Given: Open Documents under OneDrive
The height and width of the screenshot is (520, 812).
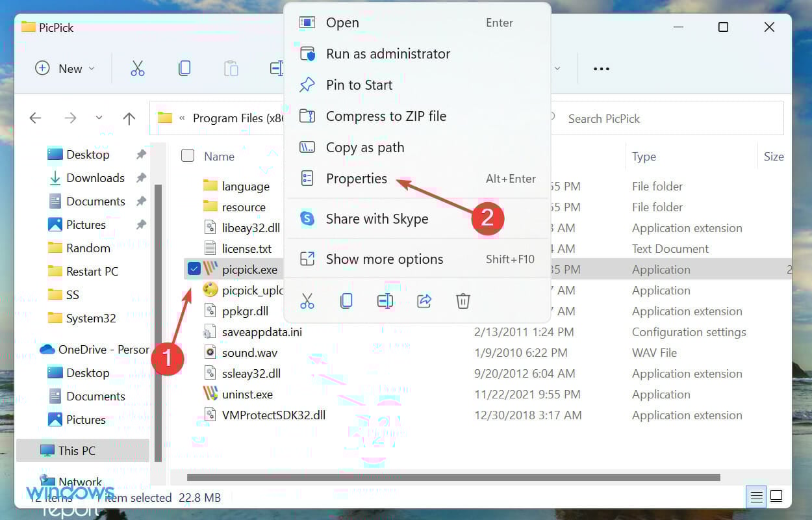Looking at the screenshot, I should tap(95, 396).
